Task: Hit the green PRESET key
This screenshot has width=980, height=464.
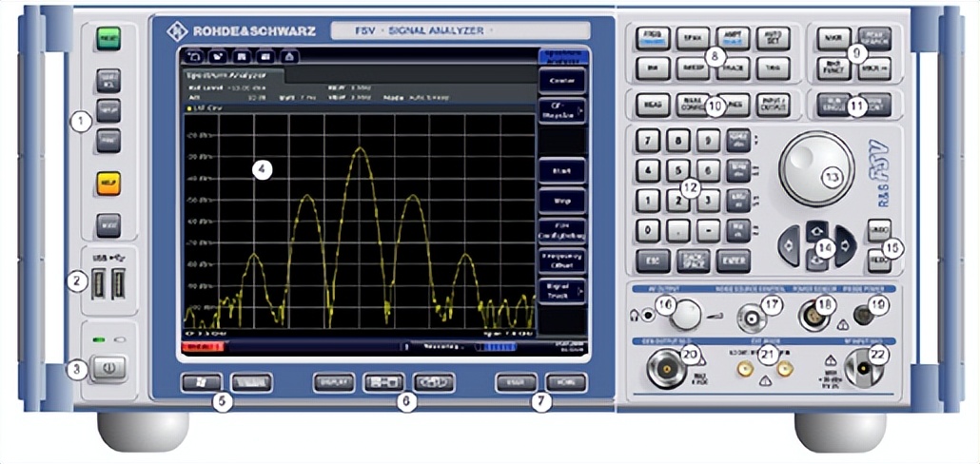Action: click(x=108, y=39)
